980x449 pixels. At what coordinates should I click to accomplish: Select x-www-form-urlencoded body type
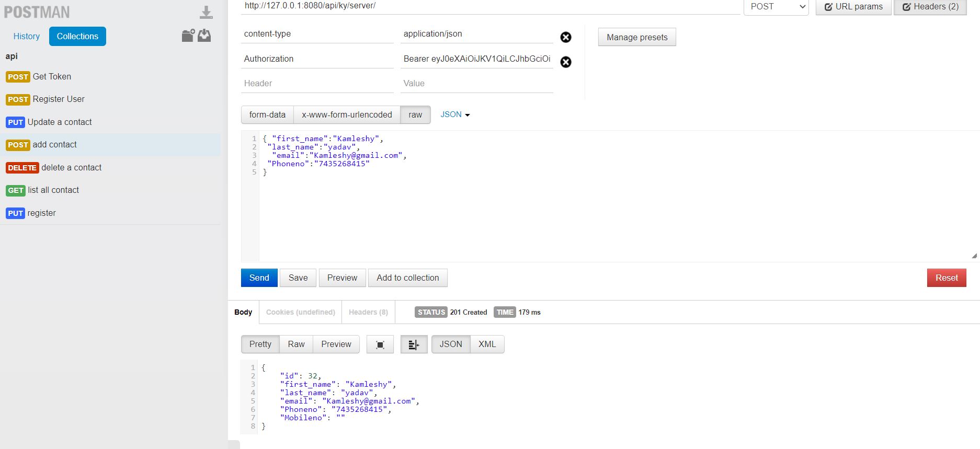coord(347,114)
